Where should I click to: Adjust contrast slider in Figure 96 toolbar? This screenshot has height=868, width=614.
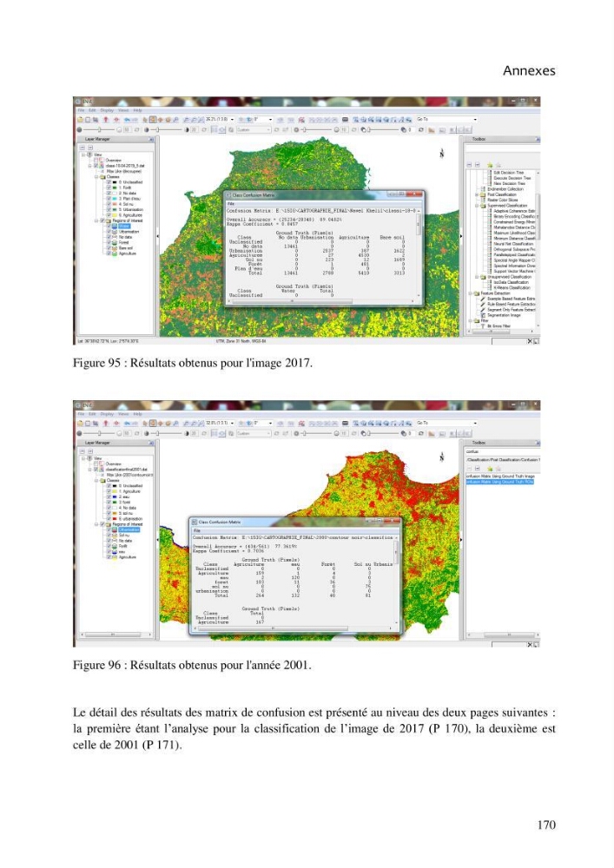(166, 433)
